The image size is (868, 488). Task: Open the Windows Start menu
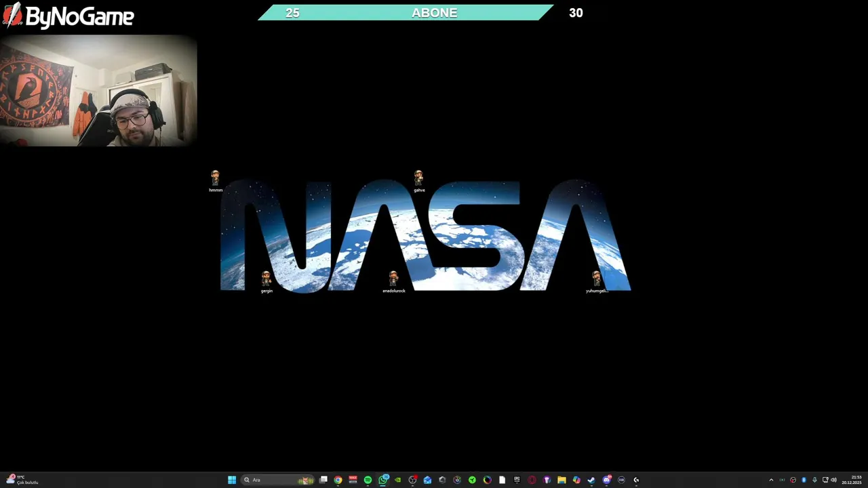point(232,480)
